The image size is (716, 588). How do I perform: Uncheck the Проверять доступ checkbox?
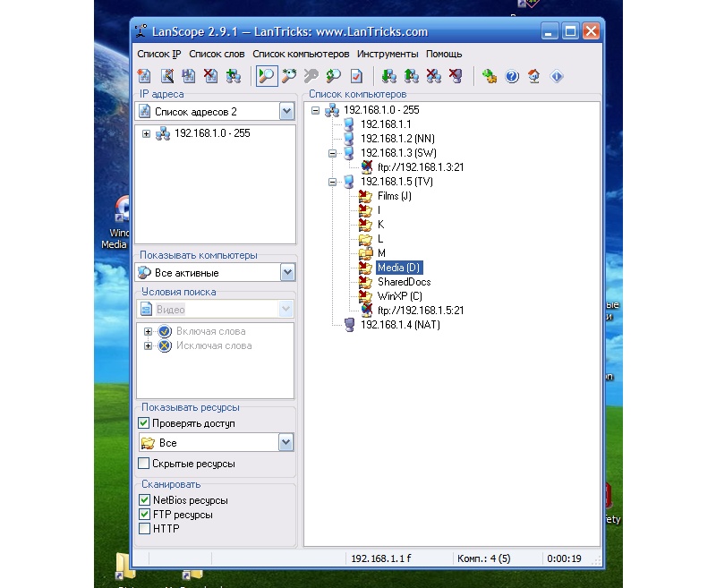point(144,423)
